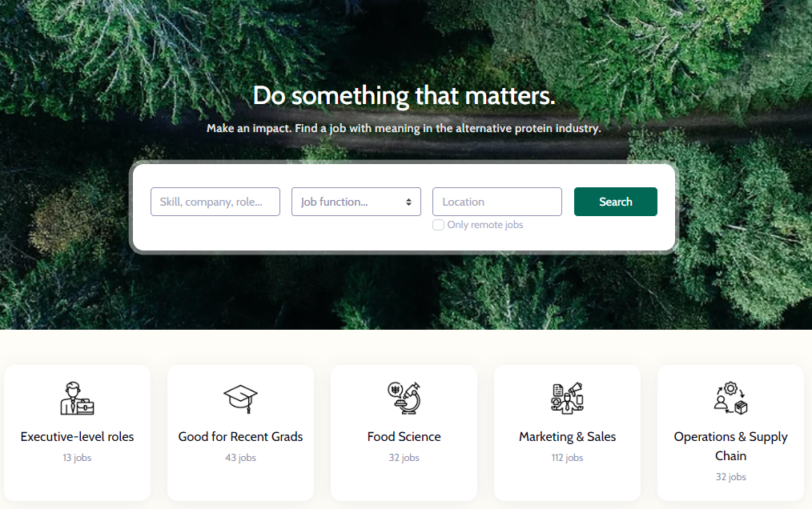Click the Only remote jobs label
The height and width of the screenshot is (509, 812).
pyautogui.click(x=485, y=225)
